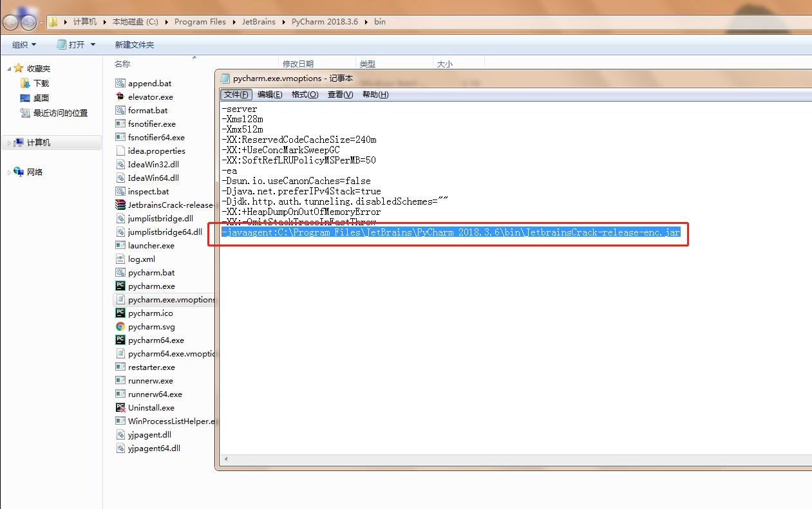Select the idea.properties file icon
This screenshot has width=812, height=509.
click(x=120, y=151)
